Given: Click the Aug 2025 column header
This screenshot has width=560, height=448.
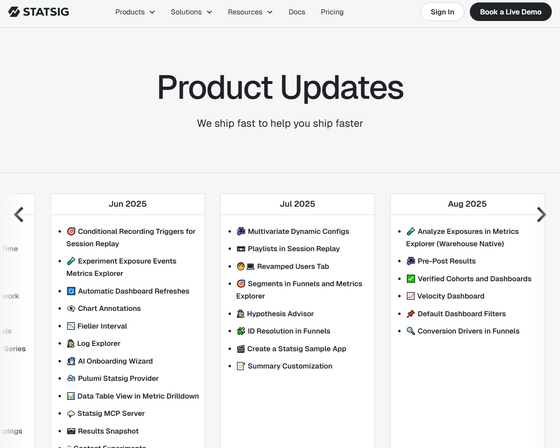Looking at the screenshot, I should [467, 204].
